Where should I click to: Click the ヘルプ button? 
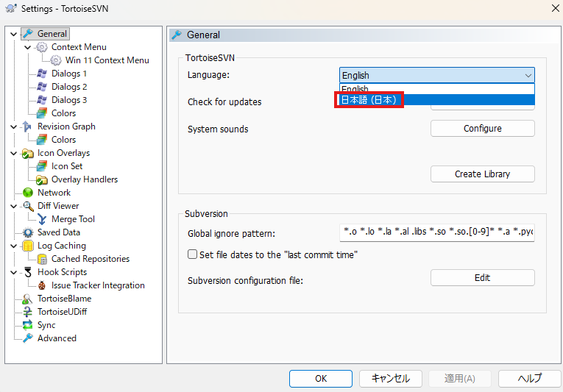point(530,379)
